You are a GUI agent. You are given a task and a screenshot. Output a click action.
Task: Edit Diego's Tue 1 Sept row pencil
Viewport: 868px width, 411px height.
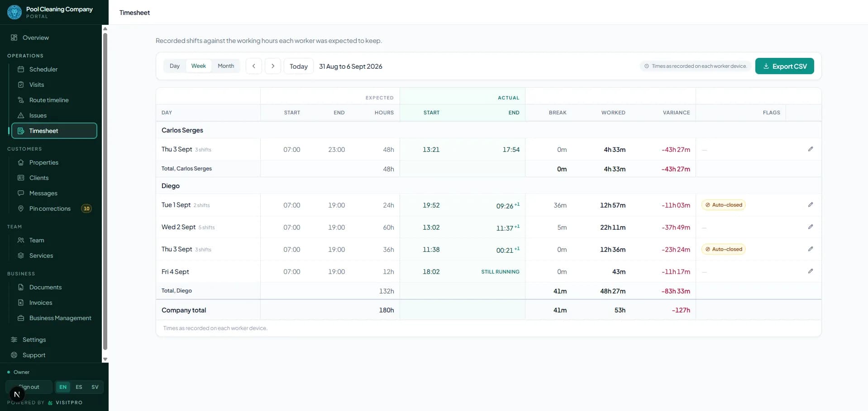pyautogui.click(x=811, y=205)
